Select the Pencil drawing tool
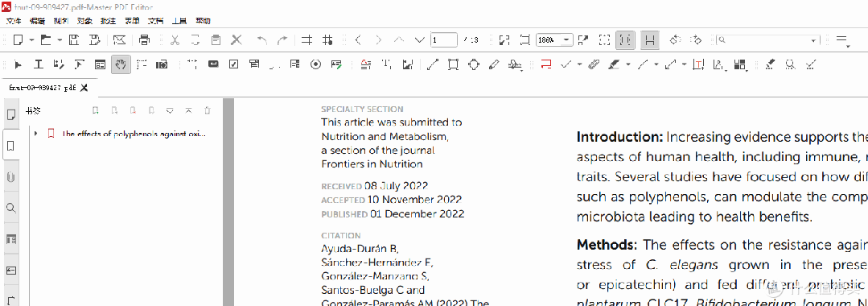This screenshot has width=868, height=306. 494,65
